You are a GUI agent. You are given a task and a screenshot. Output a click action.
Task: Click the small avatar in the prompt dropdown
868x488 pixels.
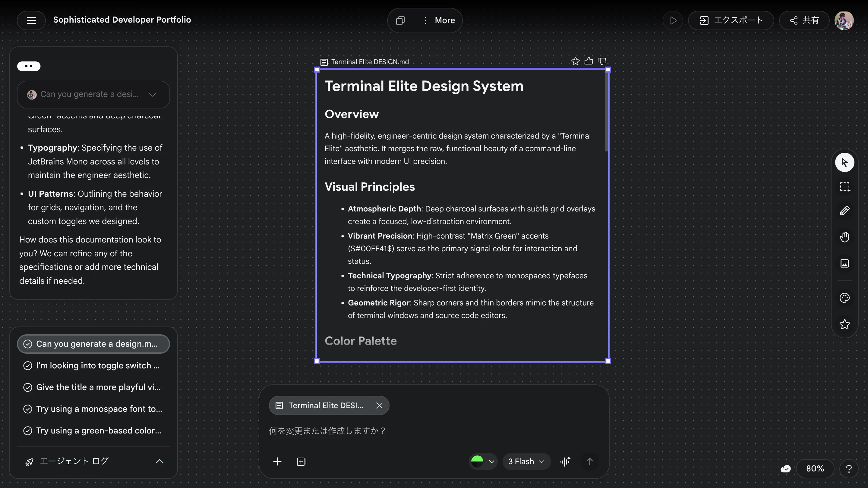(32, 95)
